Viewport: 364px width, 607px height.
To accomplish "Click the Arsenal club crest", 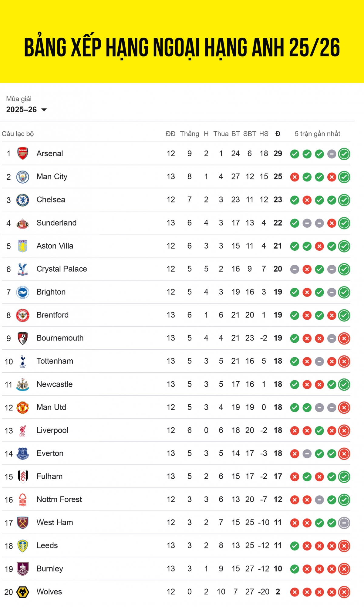I will [x=23, y=154].
